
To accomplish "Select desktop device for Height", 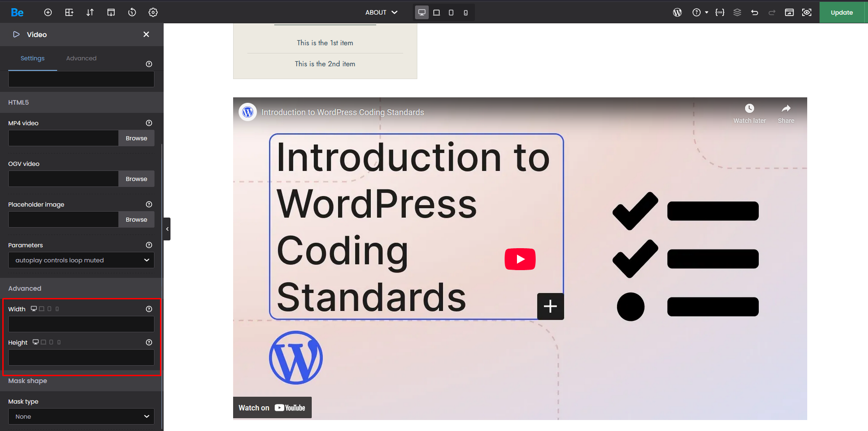I will pos(36,342).
